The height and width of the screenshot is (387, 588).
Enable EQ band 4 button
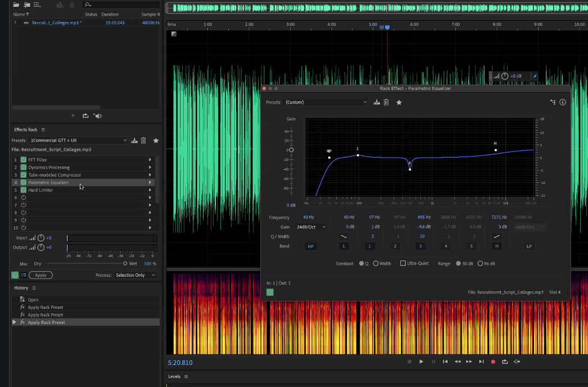[x=446, y=246]
